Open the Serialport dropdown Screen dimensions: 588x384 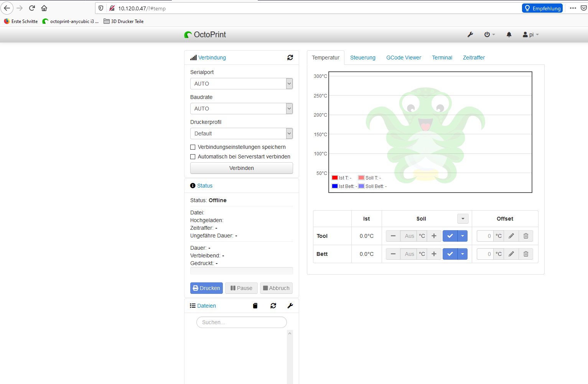pos(241,84)
